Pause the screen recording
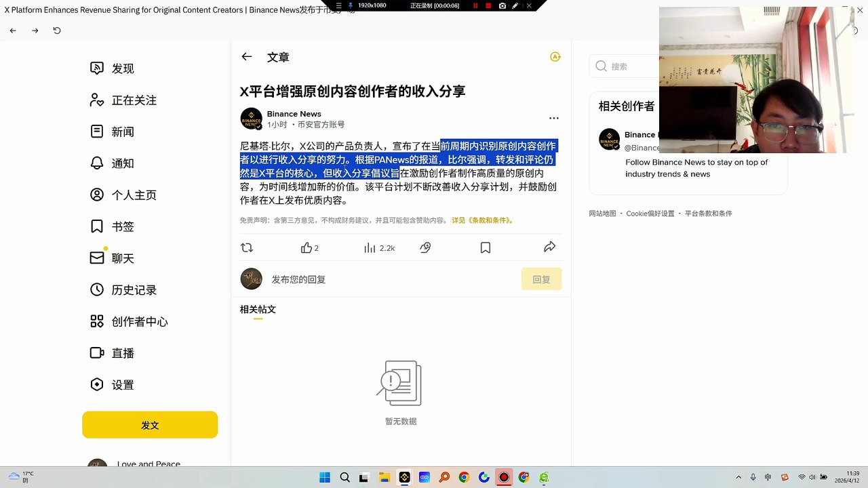The image size is (868, 488). pyautogui.click(x=475, y=5)
